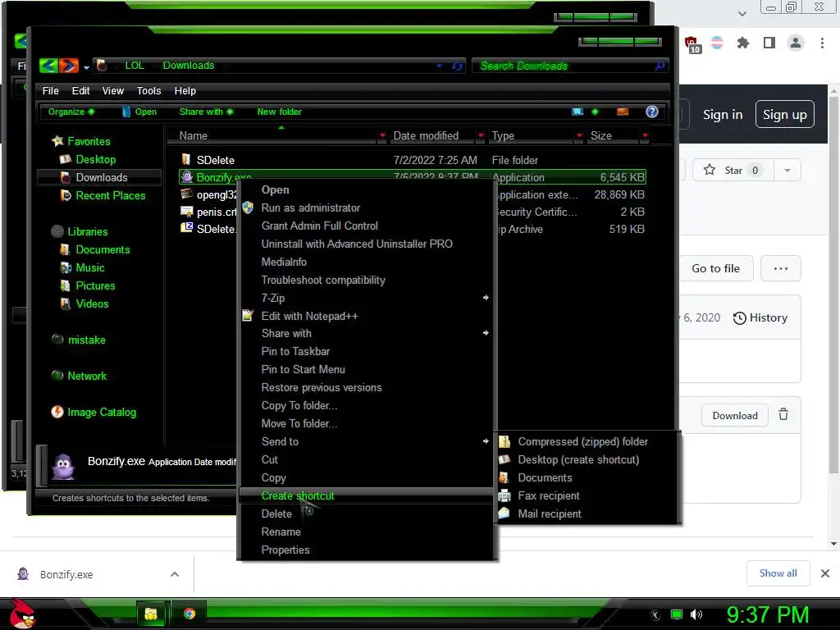The height and width of the screenshot is (630, 840).
Task: Click Edit with Notepad++
Action: (309, 316)
